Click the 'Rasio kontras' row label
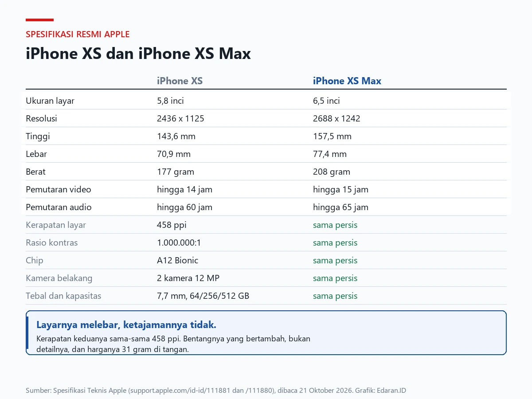The width and height of the screenshot is (532, 399). pos(51,243)
